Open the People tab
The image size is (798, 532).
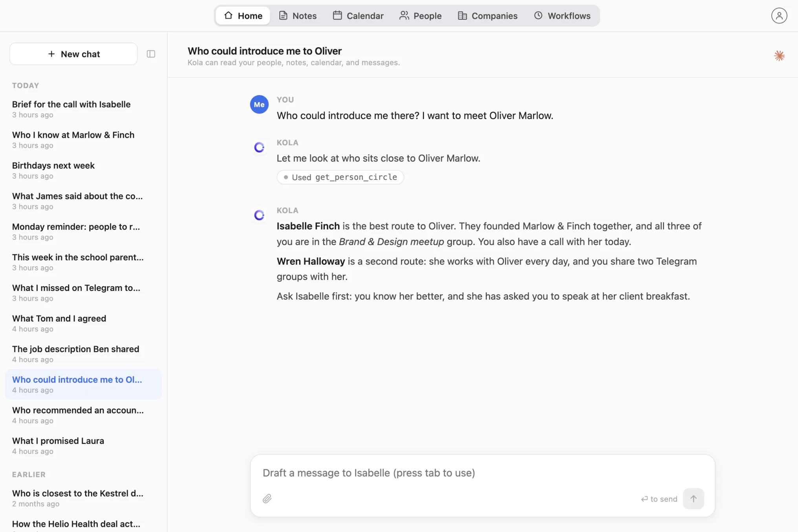point(420,16)
